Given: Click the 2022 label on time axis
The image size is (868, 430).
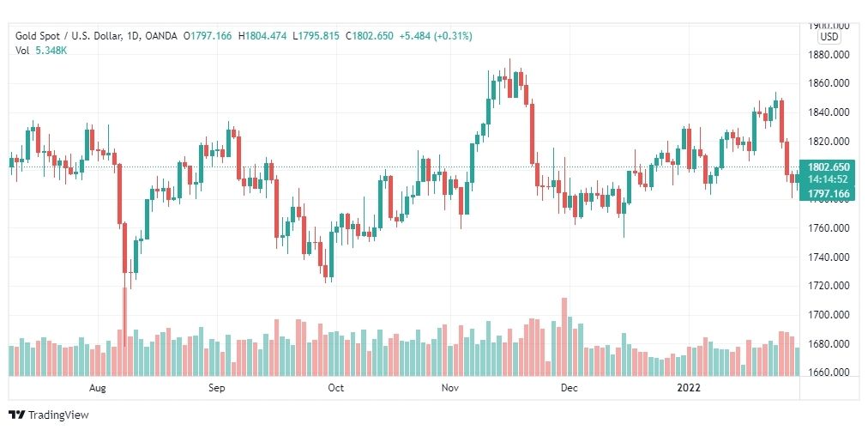Looking at the screenshot, I should point(690,388).
